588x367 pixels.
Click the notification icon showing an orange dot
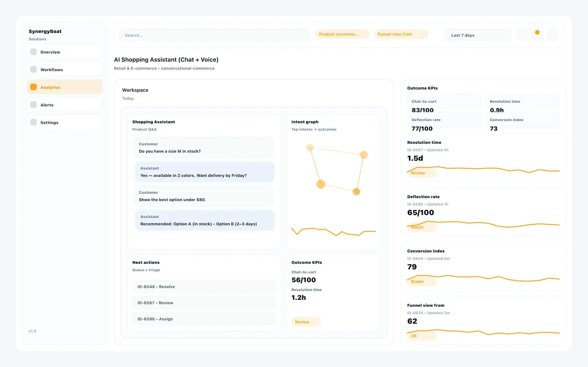click(x=537, y=35)
